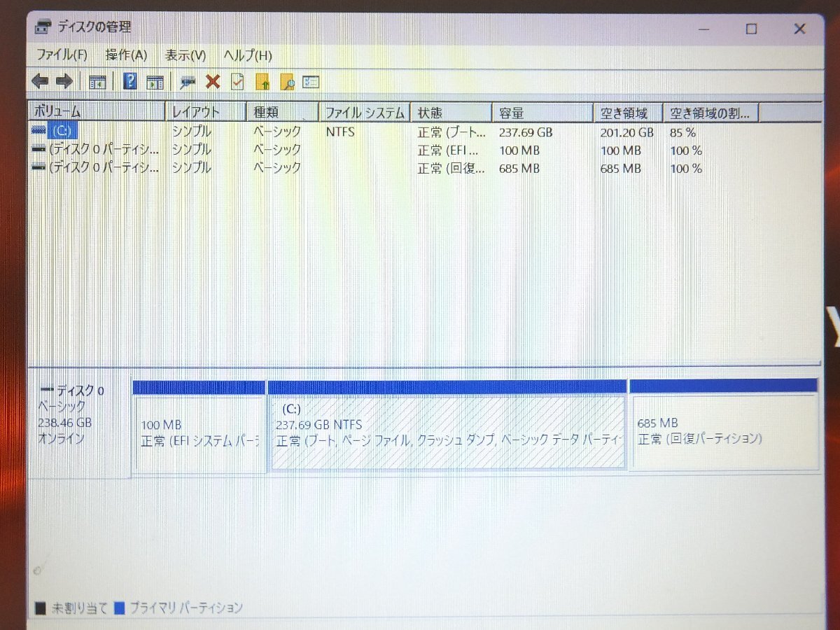Maximize the Disk Management window
840x630 pixels.
point(751,29)
